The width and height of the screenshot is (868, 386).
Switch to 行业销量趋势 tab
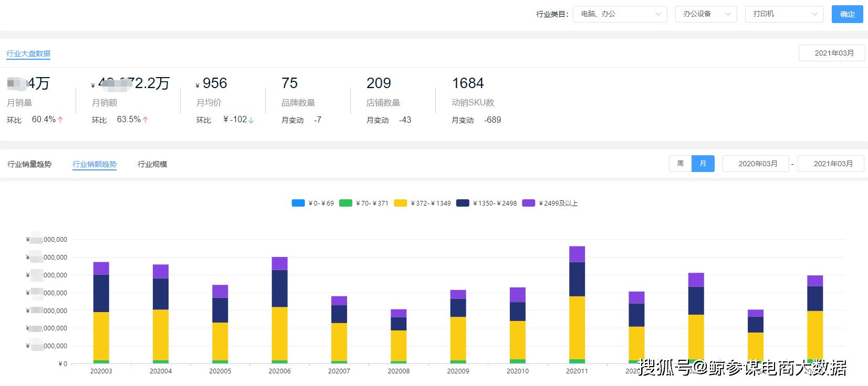[29, 164]
